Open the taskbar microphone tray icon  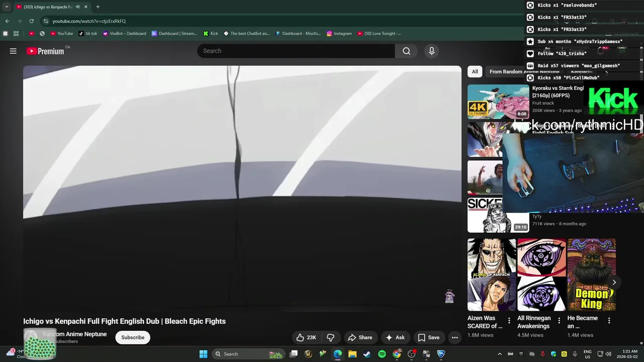[575, 354]
